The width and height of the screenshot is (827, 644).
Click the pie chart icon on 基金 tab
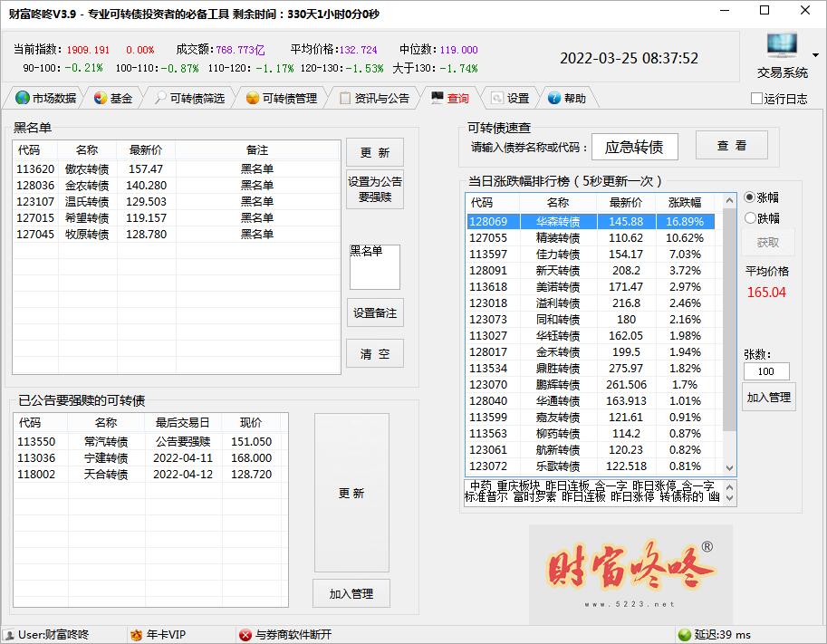click(101, 98)
